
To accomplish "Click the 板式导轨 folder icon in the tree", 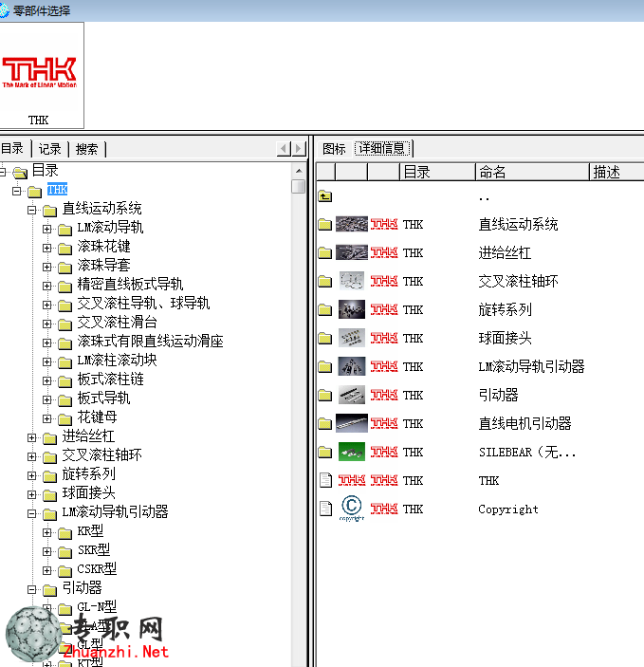I will [64, 399].
